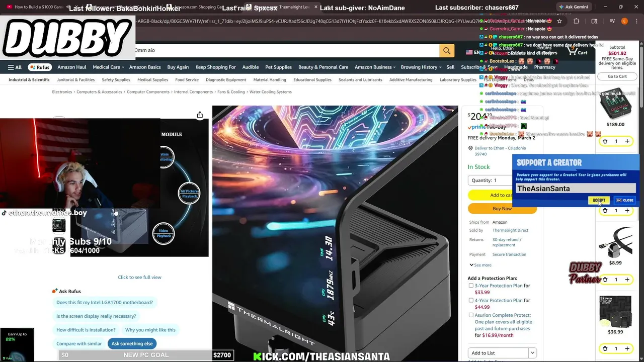Open the Secure transaction link
The image size is (644, 362).
[509, 254]
